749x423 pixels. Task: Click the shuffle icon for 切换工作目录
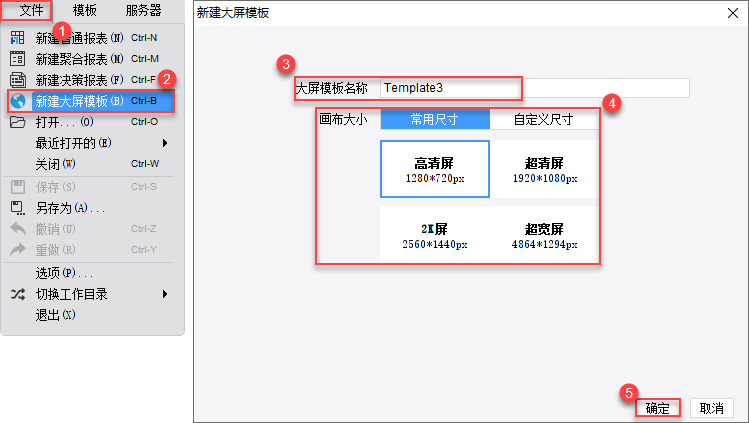[18, 294]
